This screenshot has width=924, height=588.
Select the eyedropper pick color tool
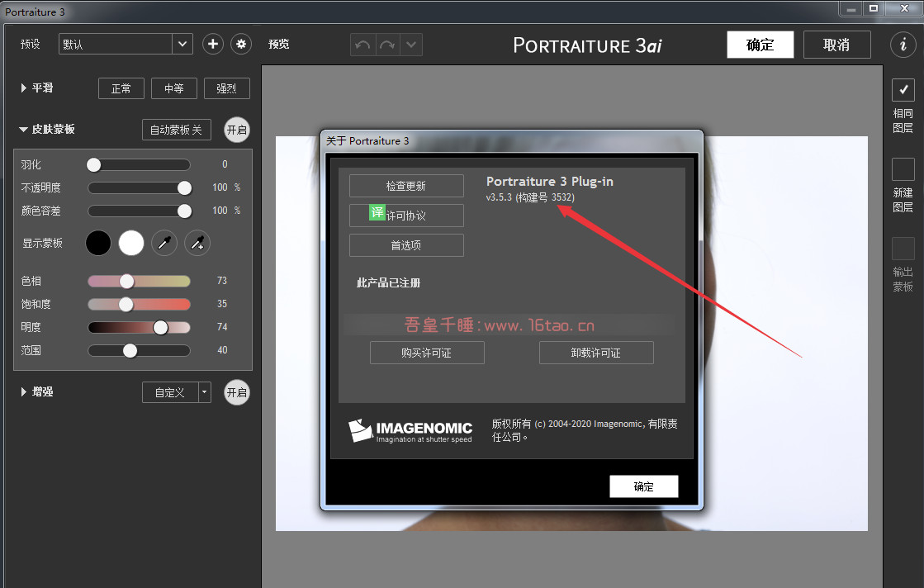tap(164, 243)
